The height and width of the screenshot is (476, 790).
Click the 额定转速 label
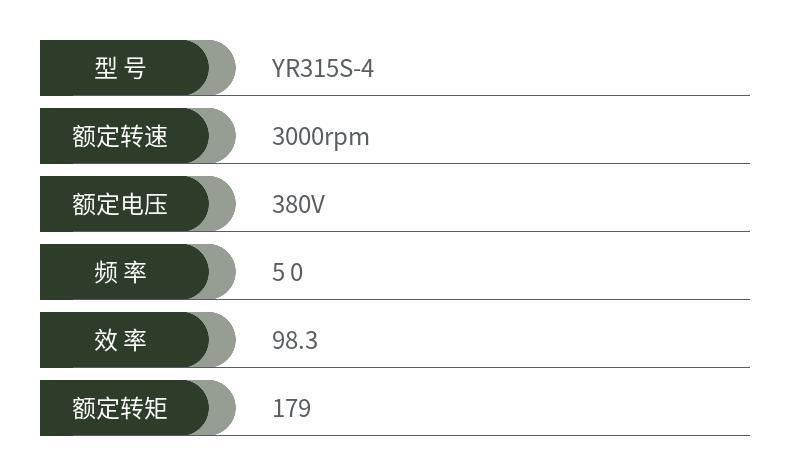[120, 136]
